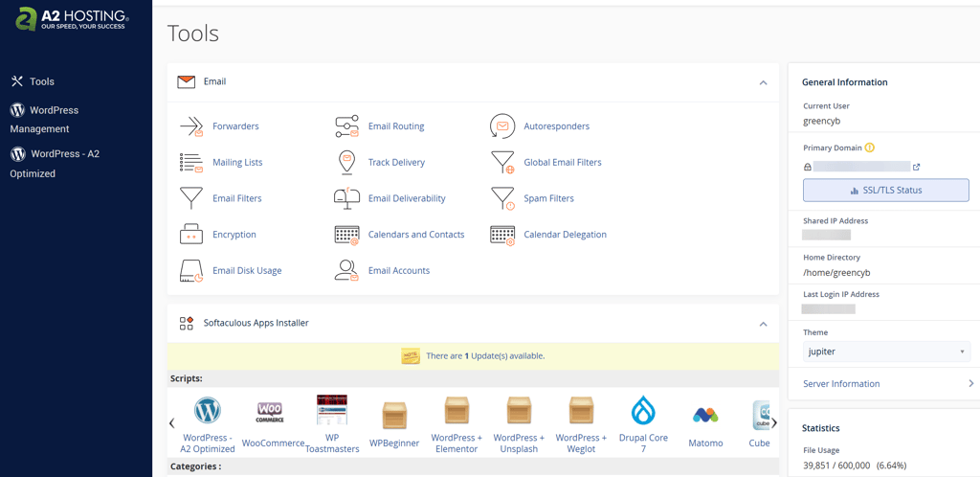Screen dimensions: 980x477
Task: Click the Update(s) available notice
Action: pyautogui.click(x=485, y=355)
